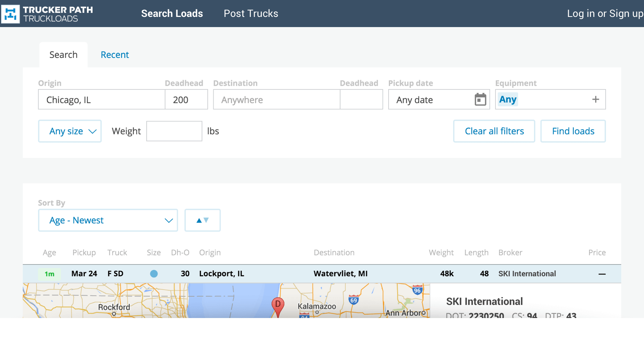644x362 pixels.
Task: Add equipment type with plus icon
Action: pyautogui.click(x=595, y=100)
